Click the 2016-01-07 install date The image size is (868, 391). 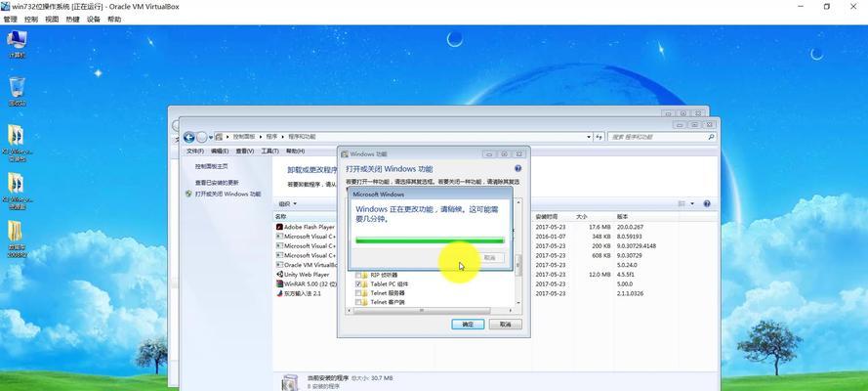pyautogui.click(x=551, y=237)
